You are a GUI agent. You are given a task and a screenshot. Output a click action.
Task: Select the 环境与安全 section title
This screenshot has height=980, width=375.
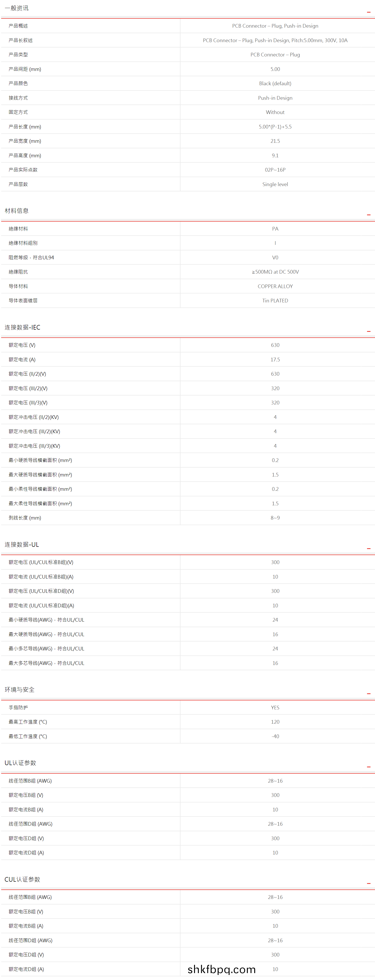pyautogui.click(x=19, y=690)
